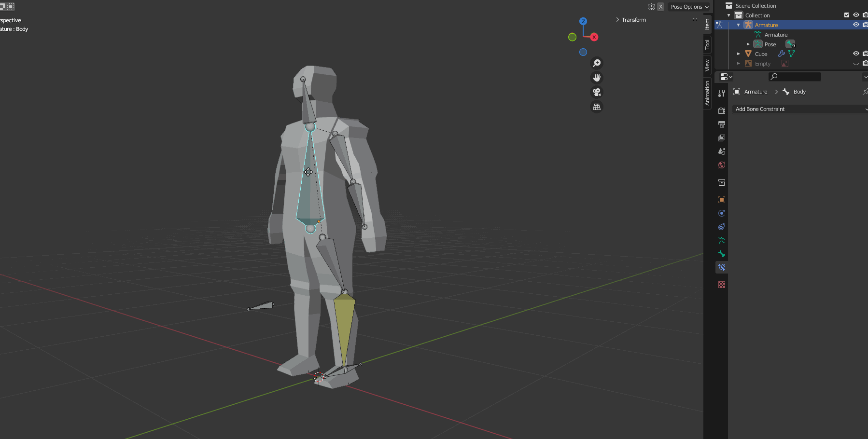Screen dimensions: 868x439
Task: Show the Empty object via closed-eye icon
Action: 856,64
